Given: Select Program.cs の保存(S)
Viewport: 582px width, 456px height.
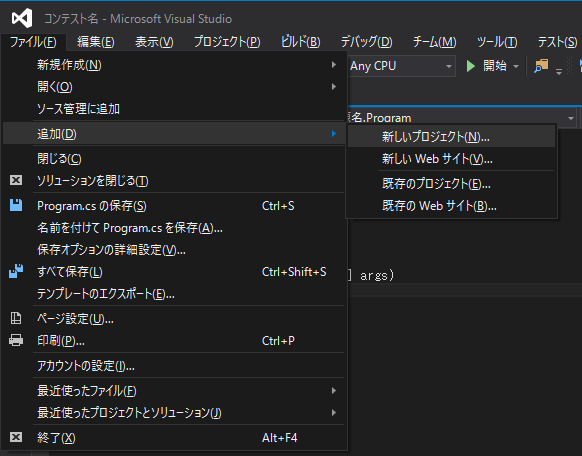Looking at the screenshot, I should 173,206.
